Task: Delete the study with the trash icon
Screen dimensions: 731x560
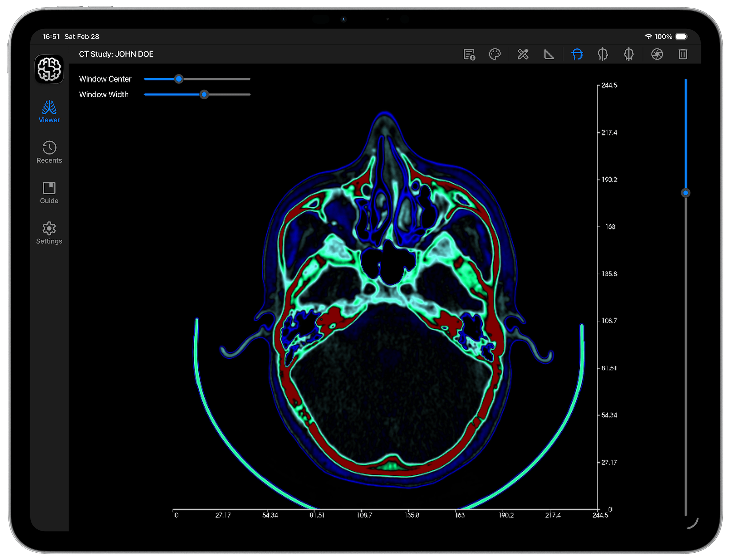Action: coord(683,54)
